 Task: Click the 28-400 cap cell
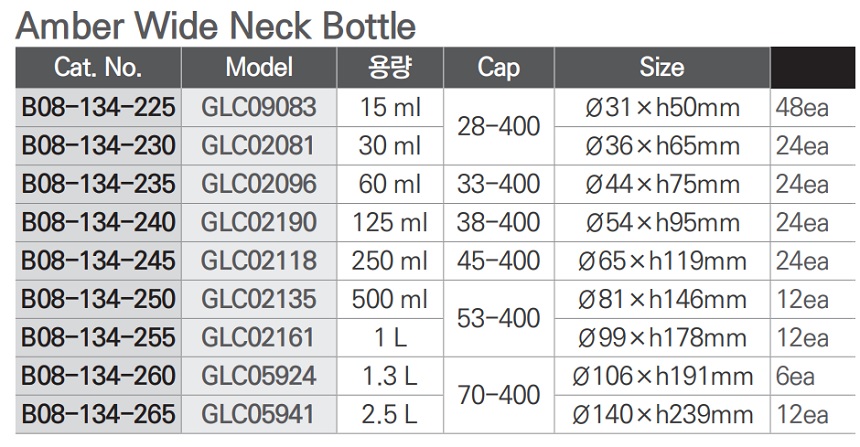(x=498, y=127)
